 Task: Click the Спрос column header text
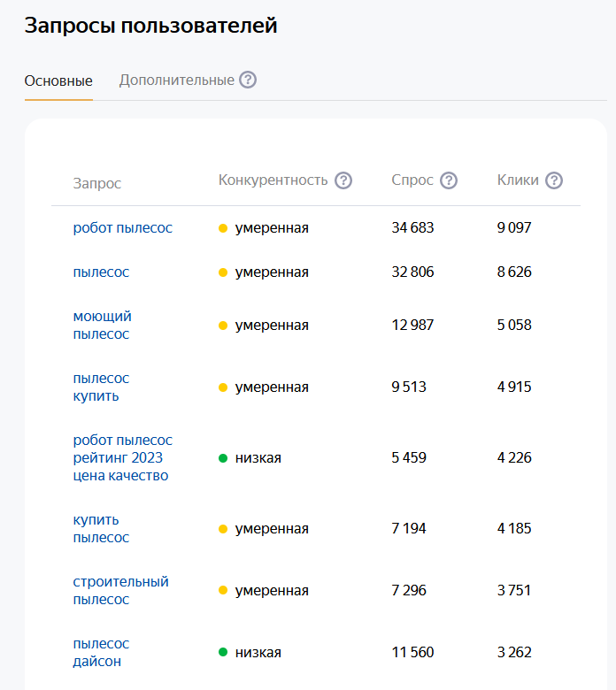(x=412, y=180)
